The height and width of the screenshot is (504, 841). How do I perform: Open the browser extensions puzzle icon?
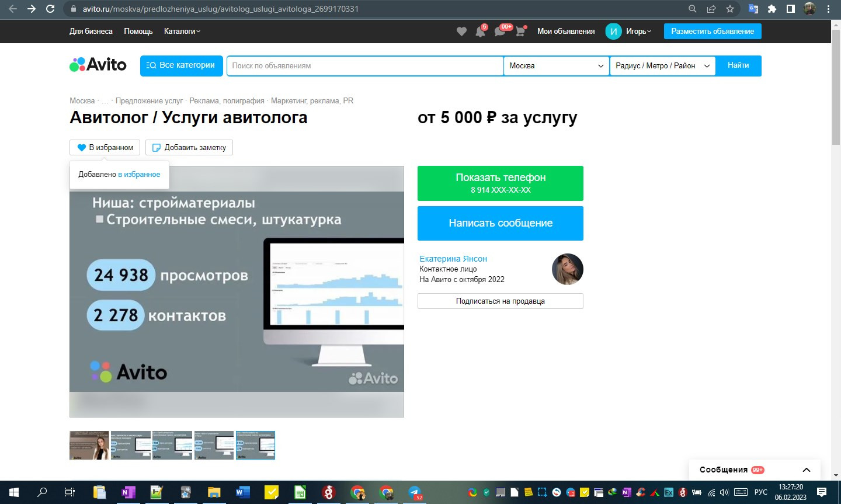772,9
